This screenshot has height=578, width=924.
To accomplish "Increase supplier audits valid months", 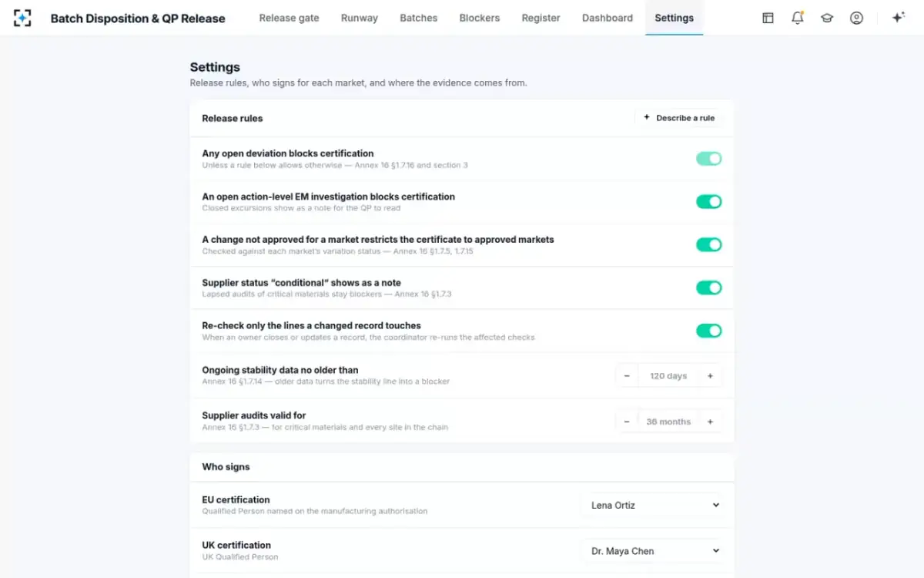I will (x=710, y=422).
